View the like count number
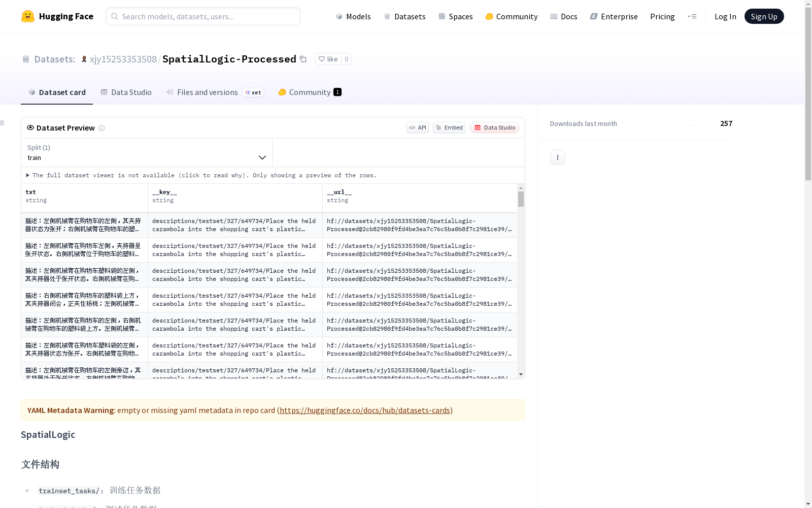The width and height of the screenshot is (812, 508). (x=347, y=59)
